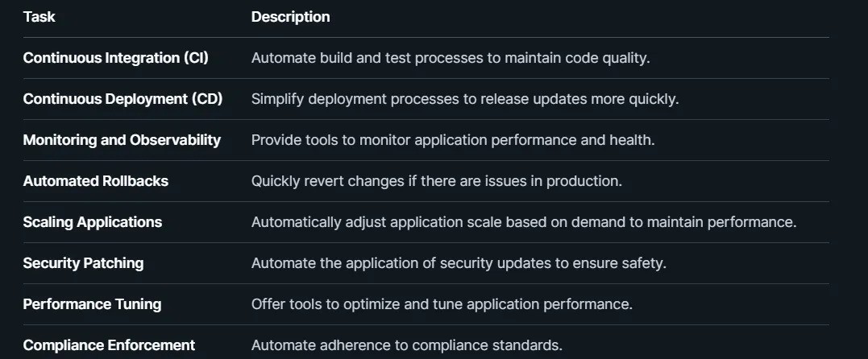Image resolution: width=868 pixels, height=359 pixels.
Task: Click the Task column header
Action: 39,17
